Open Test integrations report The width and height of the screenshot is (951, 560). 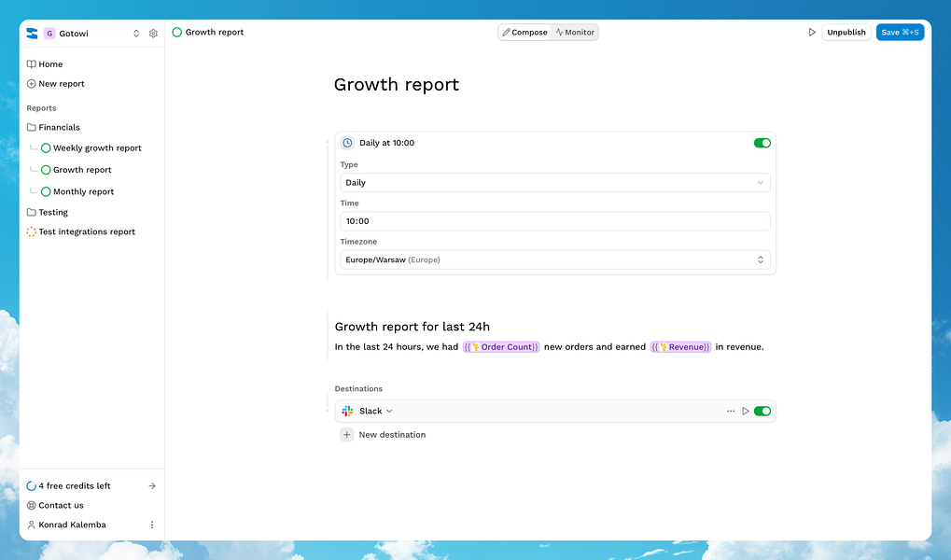(87, 231)
